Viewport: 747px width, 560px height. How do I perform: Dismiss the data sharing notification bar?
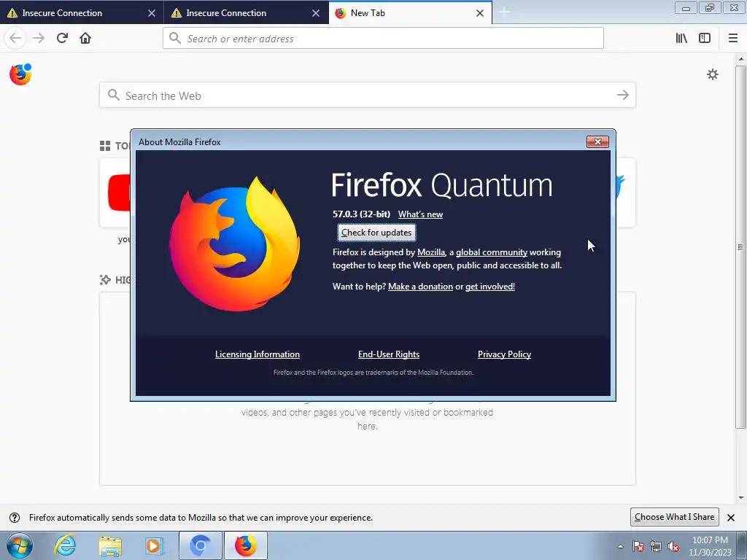pos(731,518)
